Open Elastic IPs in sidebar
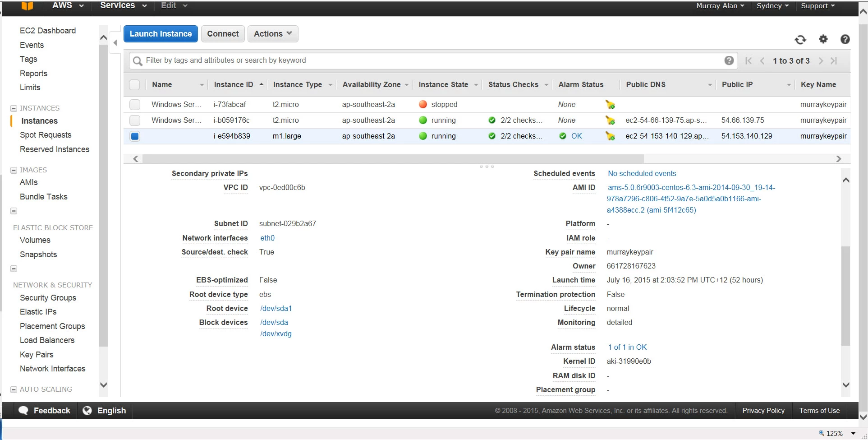 (x=38, y=312)
